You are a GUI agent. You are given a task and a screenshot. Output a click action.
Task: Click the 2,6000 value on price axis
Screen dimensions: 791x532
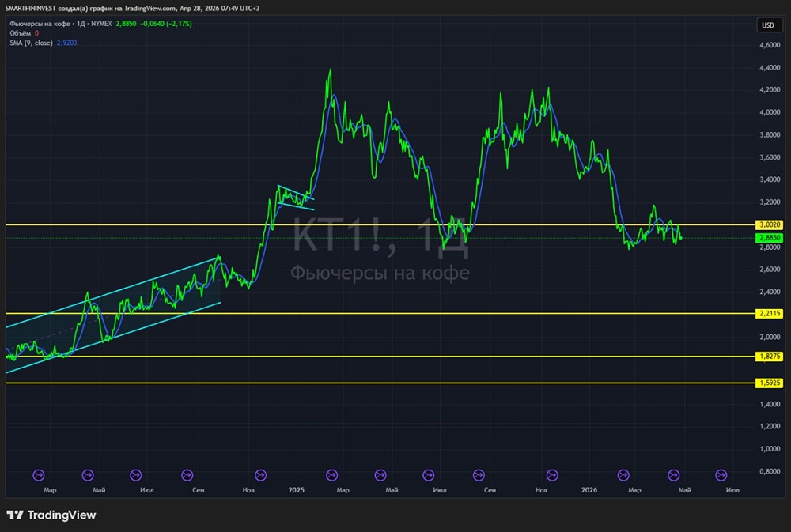tap(770, 270)
